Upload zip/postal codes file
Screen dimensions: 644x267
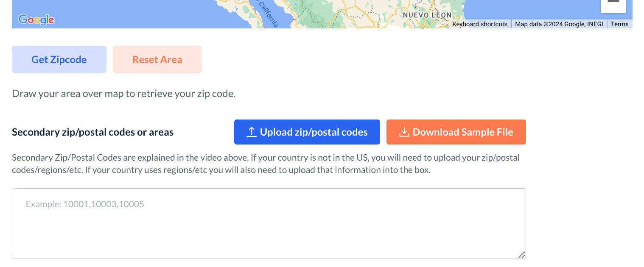click(307, 132)
